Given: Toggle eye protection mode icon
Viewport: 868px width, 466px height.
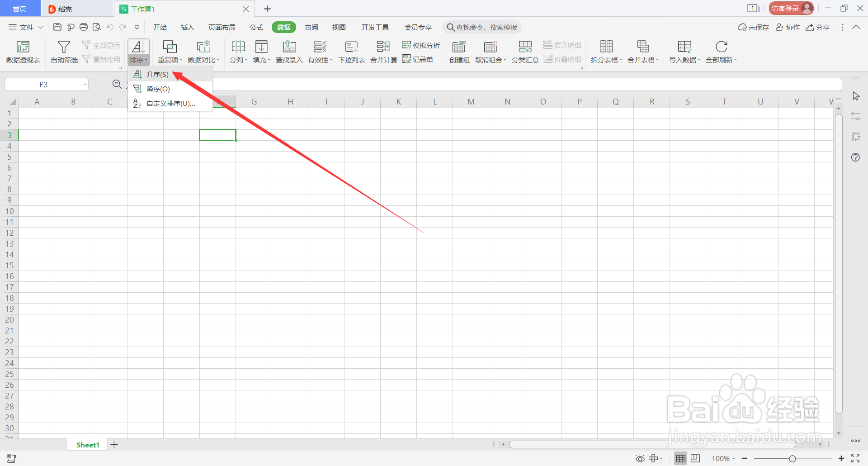Looking at the screenshot, I should (640, 459).
